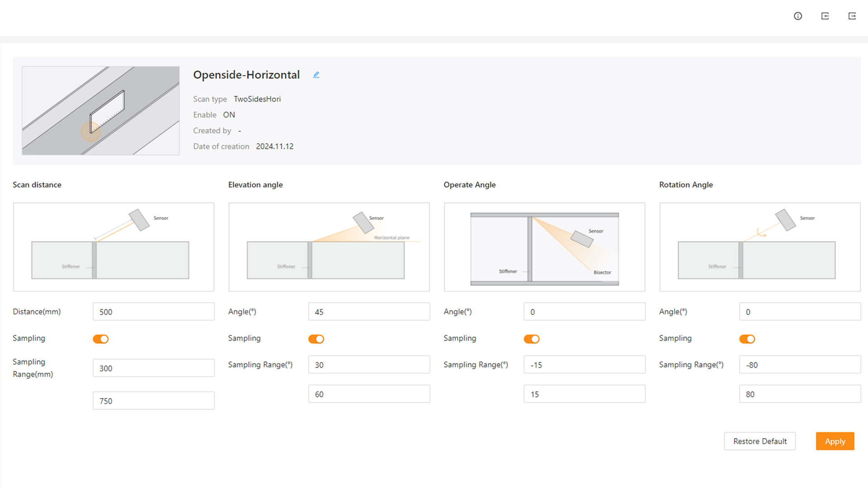
Task: Click the Distance(mm) label
Action: (37, 312)
